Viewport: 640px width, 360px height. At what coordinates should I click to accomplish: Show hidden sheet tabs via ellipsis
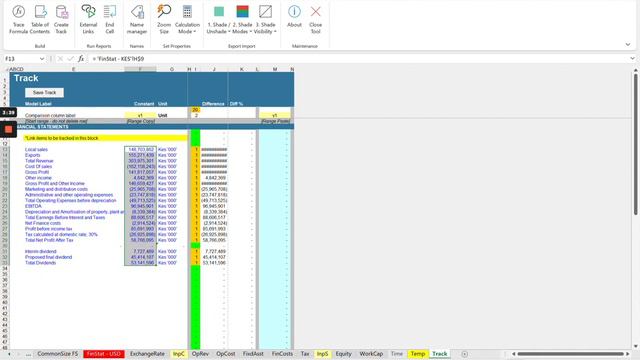(x=28, y=354)
